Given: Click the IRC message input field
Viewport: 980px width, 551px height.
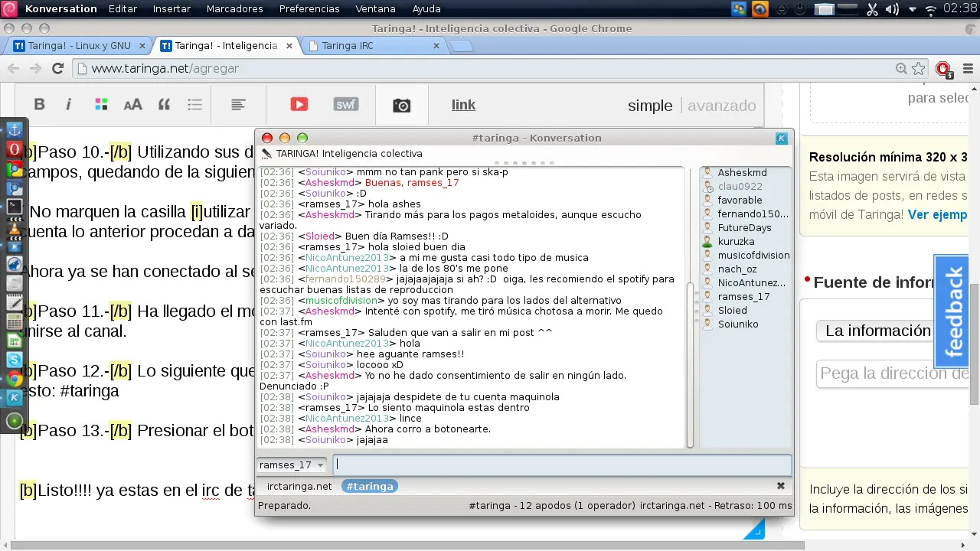Looking at the screenshot, I should tap(562, 465).
